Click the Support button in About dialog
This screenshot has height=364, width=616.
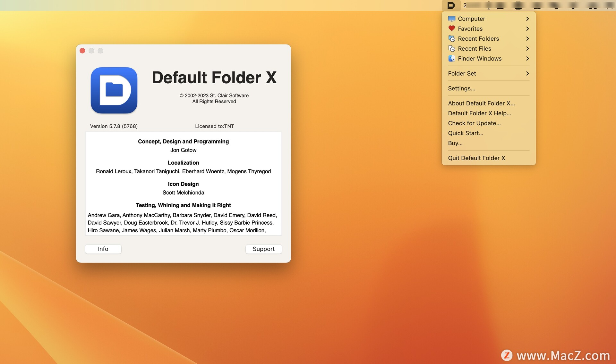point(264,249)
